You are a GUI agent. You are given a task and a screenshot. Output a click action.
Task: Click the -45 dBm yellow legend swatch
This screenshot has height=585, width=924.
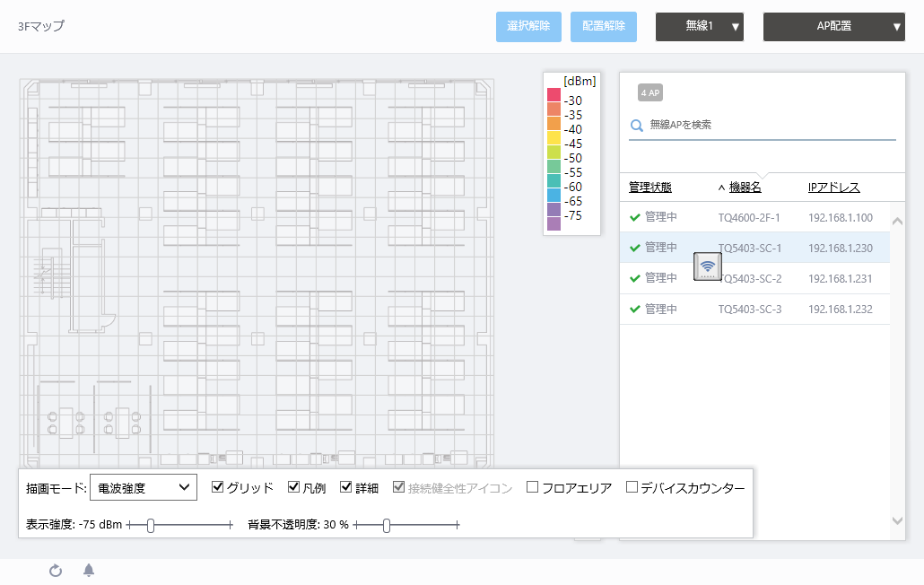554,138
